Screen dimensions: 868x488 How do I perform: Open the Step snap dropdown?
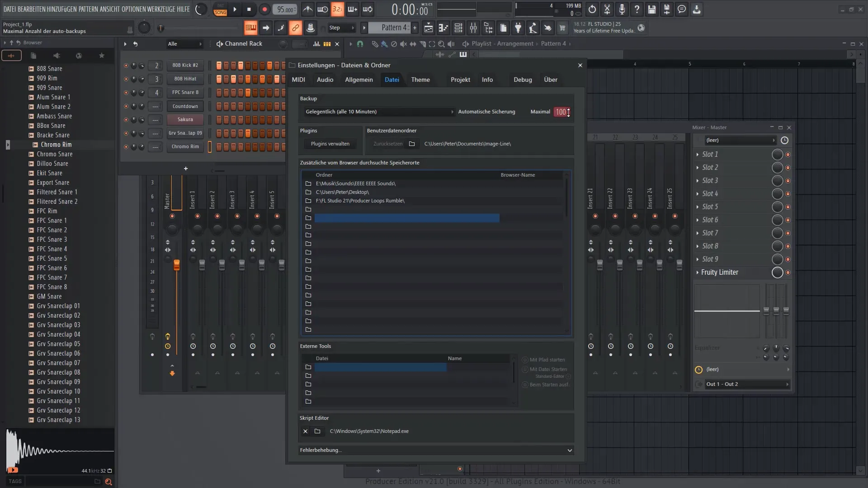click(342, 28)
